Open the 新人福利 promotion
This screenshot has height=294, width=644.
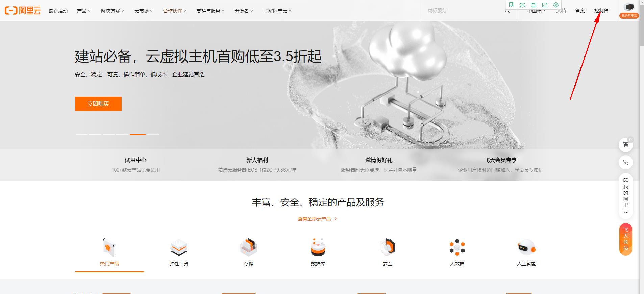[257, 164]
